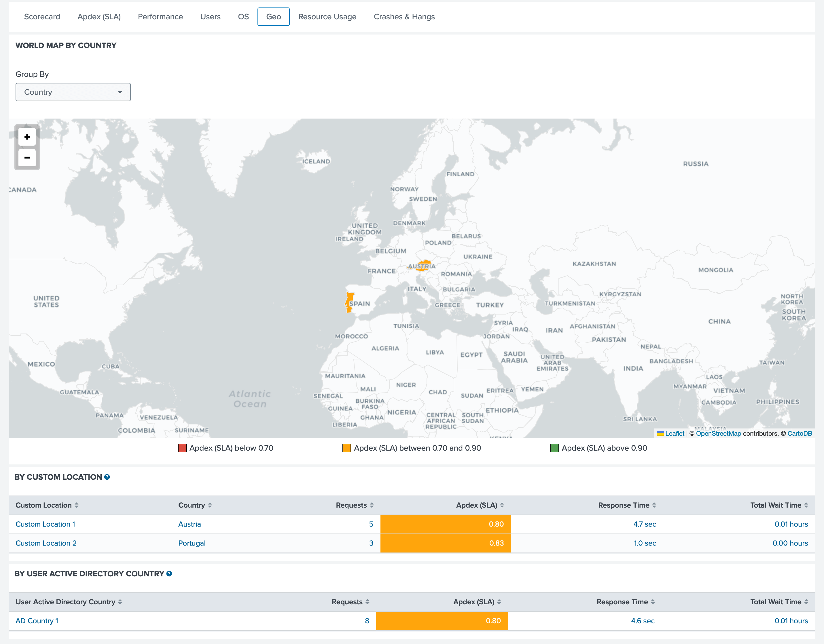This screenshot has width=824, height=644.
Task: Sort custom location table by Requests
Action: pos(372,505)
